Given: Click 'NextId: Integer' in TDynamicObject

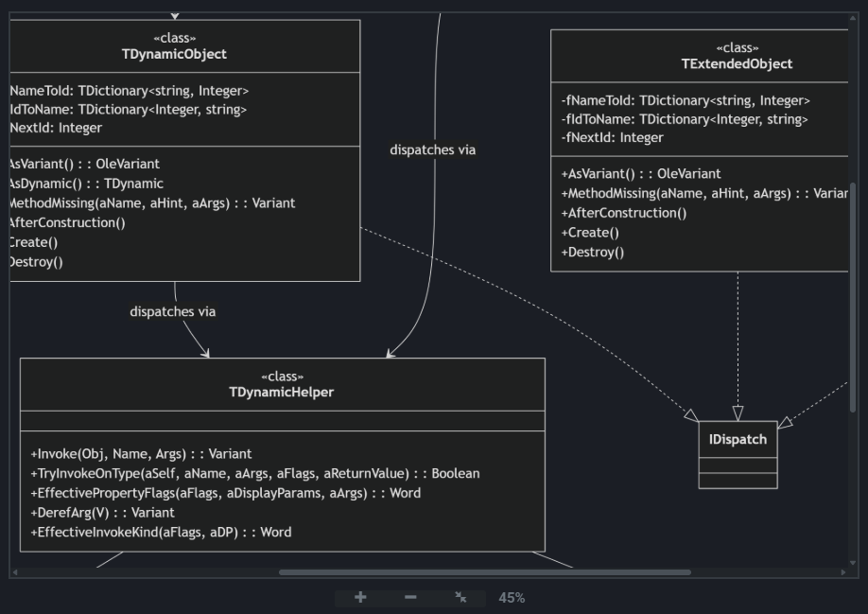Looking at the screenshot, I should point(56,128).
